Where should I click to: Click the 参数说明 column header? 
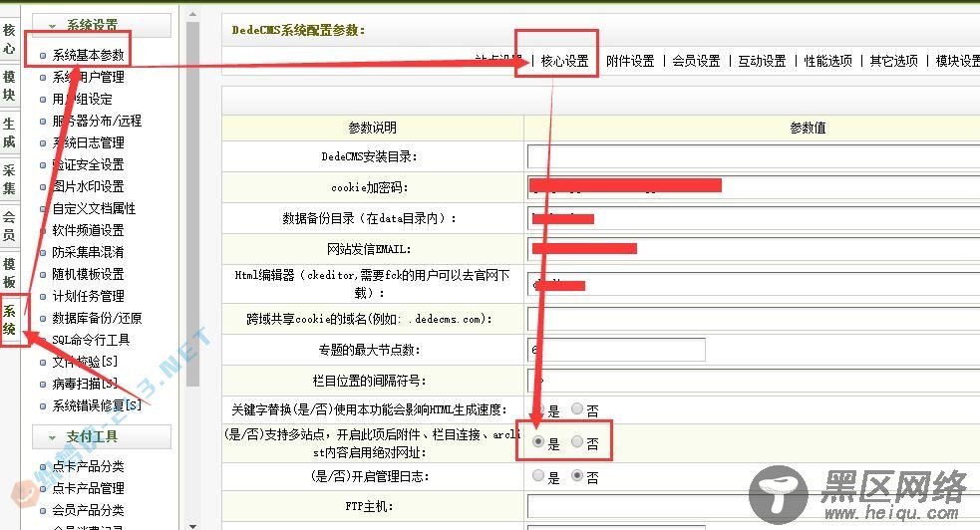[x=373, y=128]
